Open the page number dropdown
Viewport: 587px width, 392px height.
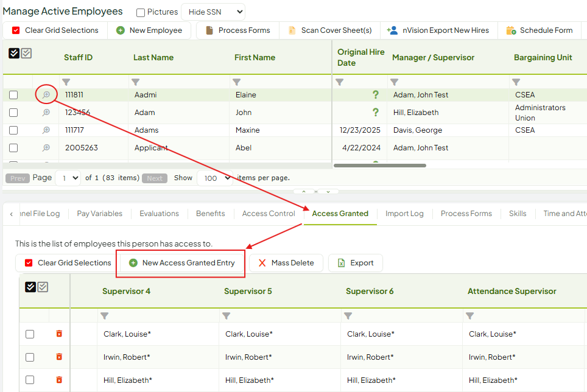[68, 178]
